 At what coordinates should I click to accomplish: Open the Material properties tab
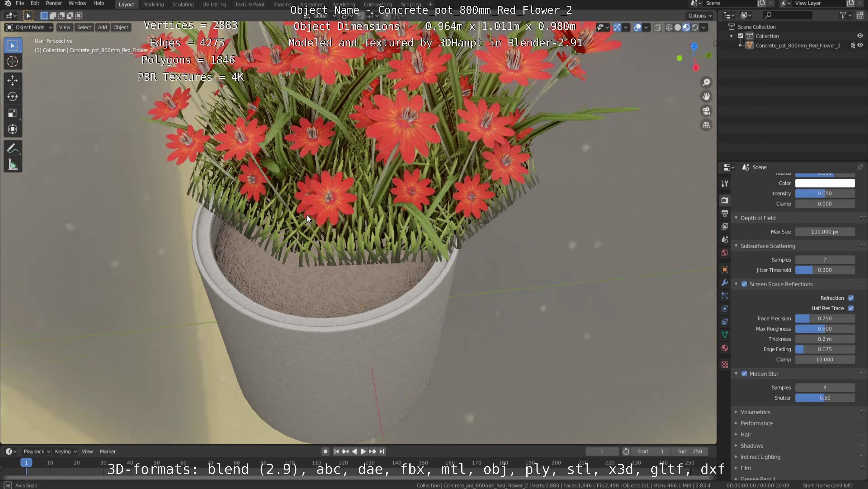[x=725, y=348]
